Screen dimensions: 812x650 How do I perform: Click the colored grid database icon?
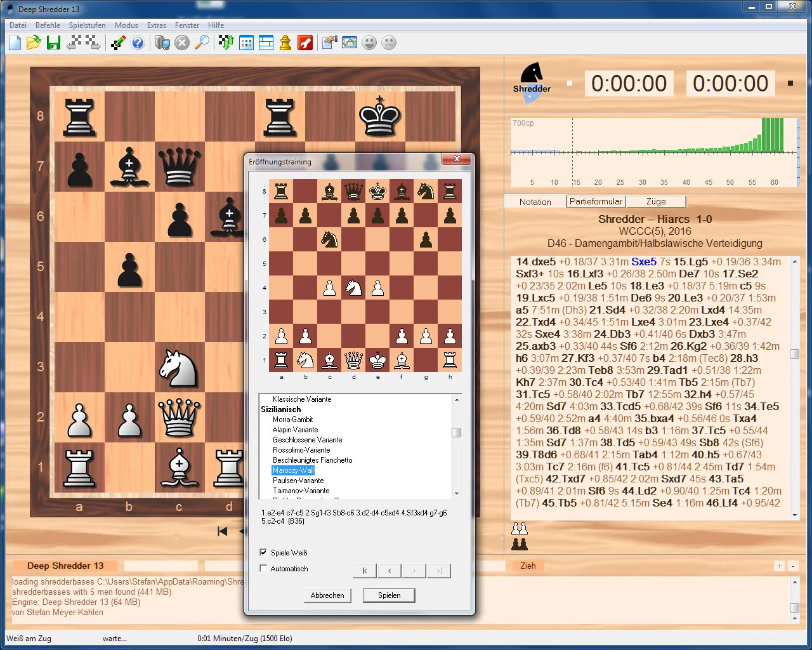tap(246, 43)
